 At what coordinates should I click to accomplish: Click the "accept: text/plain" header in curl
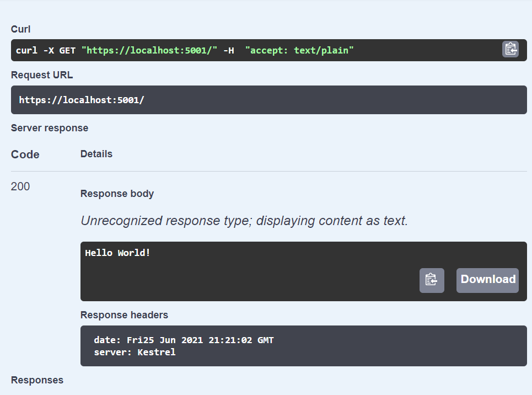pos(299,51)
